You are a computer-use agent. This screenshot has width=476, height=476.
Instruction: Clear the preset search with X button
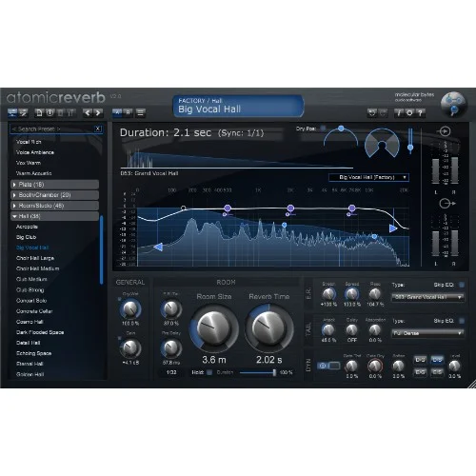point(98,129)
